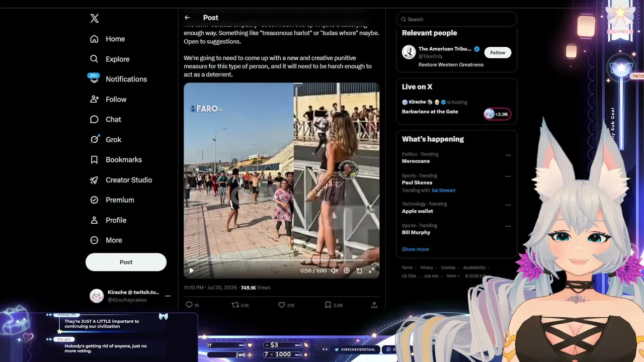The height and width of the screenshot is (362, 644).
Task: Mute the video with the speaker icon
Action: click(x=334, y=270)
